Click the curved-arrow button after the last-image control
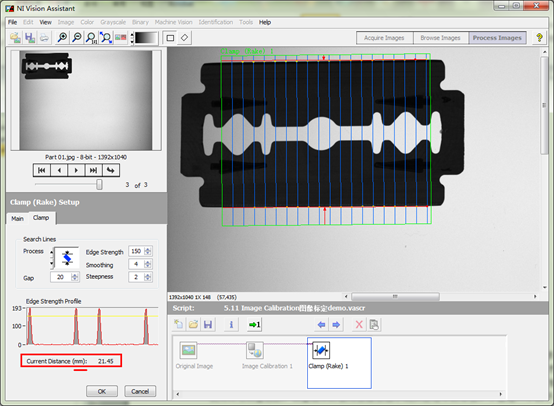Image resolution: width=554 pixels, height=406 pixels. [x=111, y=170]
